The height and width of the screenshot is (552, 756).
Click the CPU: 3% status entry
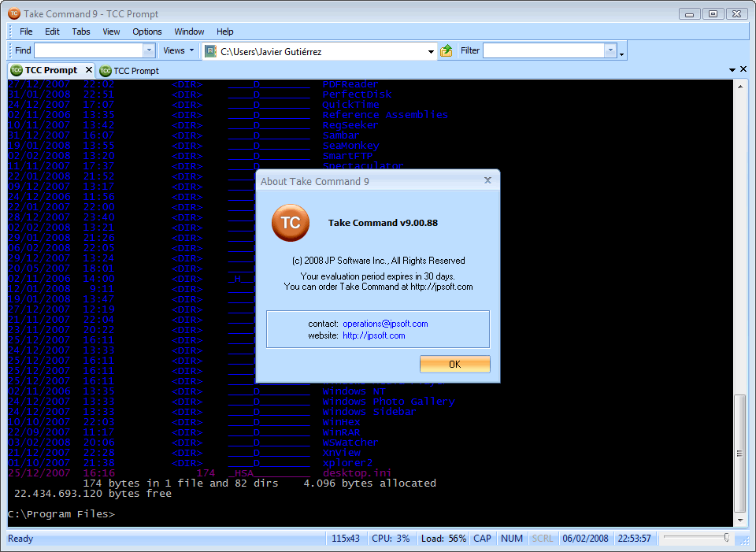click(391, 539)
